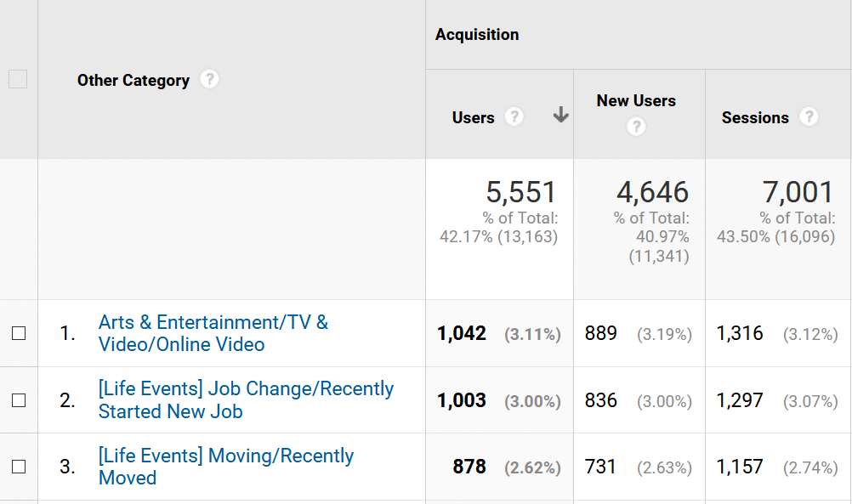Sort table by Sessions column
Image resolution: width=852 pixels, height=504 pixels.
(755, 117)
